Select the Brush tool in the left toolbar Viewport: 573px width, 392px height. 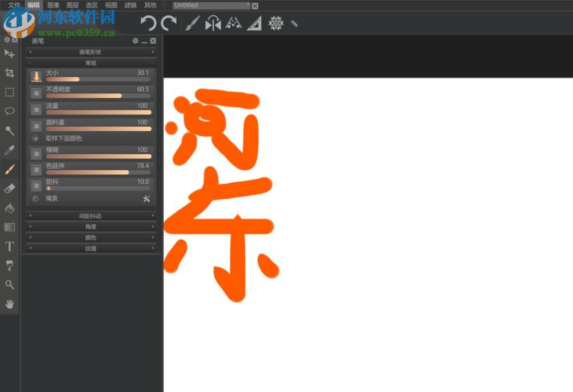click(9, 169)
